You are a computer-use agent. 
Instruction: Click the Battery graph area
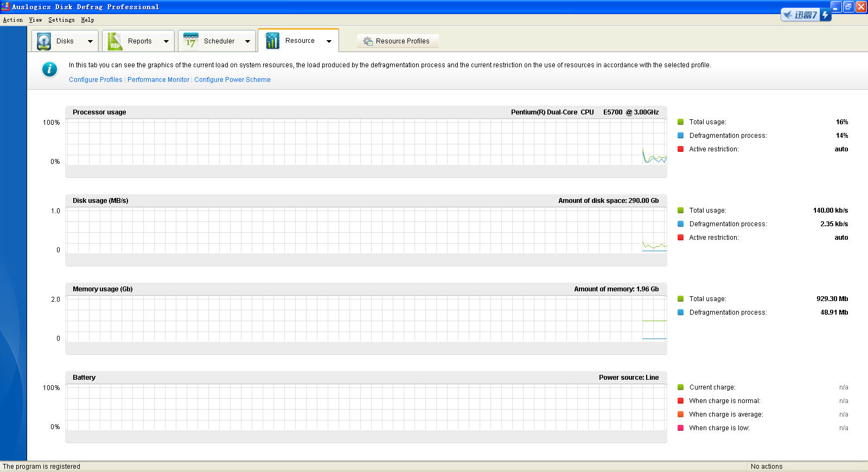(x=366, y=407)
